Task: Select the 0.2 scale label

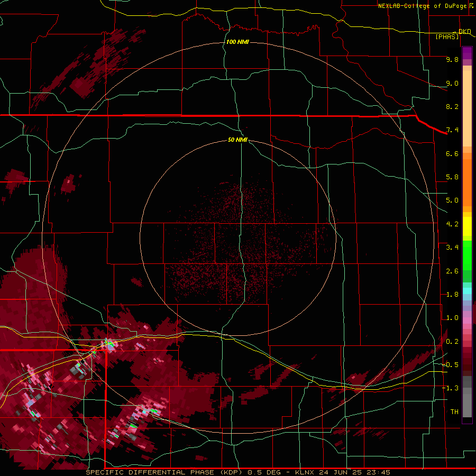Action: [452, 342]
